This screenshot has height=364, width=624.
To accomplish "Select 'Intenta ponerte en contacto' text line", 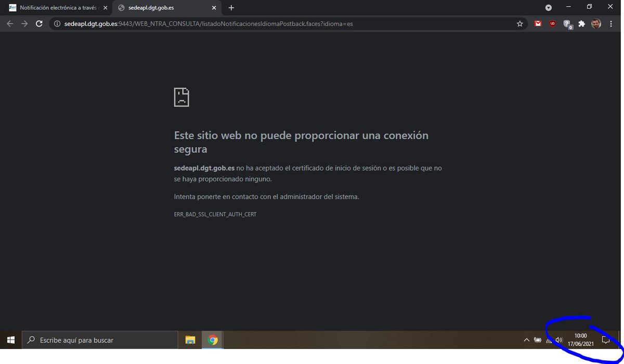I will 267,197.
